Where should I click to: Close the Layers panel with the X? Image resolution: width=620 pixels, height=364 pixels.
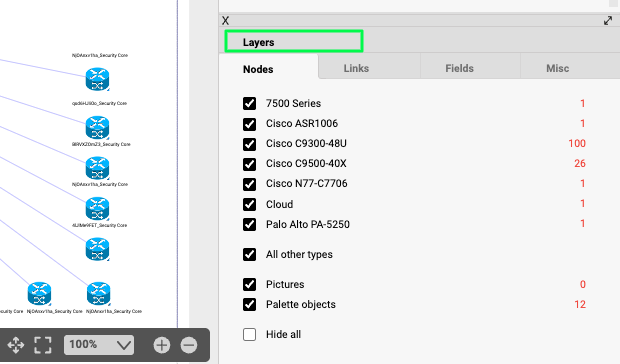pyautogui.click(x=225, y=21)
